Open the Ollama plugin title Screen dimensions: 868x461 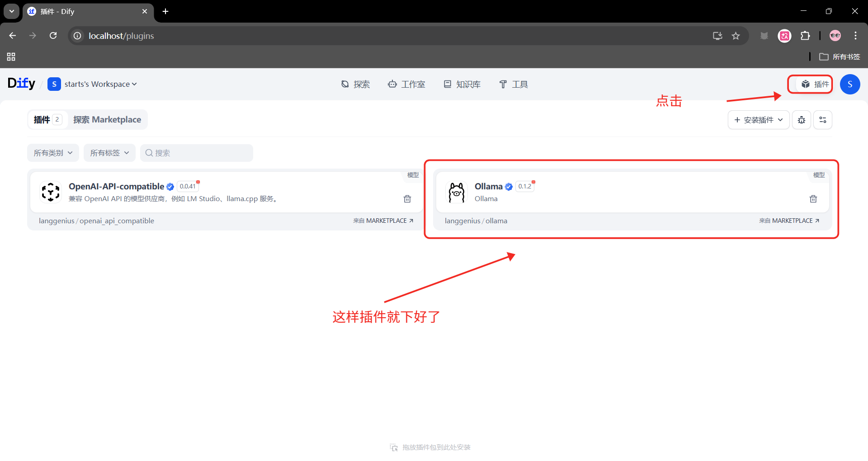coord(488,186)
